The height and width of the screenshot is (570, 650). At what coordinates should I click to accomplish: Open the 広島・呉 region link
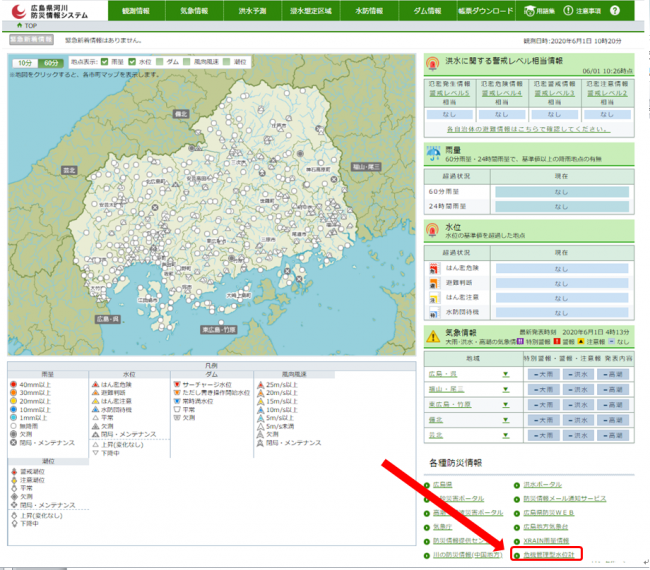[x=443, y=374]
